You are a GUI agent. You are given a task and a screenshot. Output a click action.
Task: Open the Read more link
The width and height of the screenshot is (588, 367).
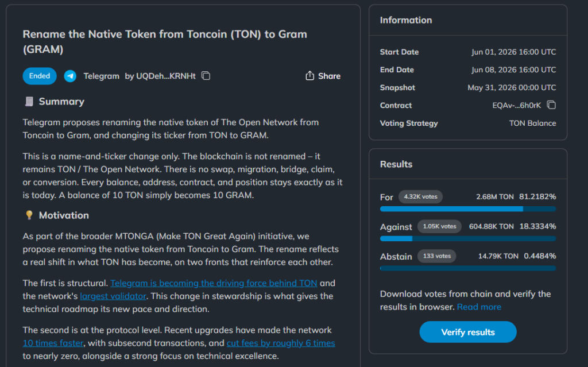coord(479,307)
